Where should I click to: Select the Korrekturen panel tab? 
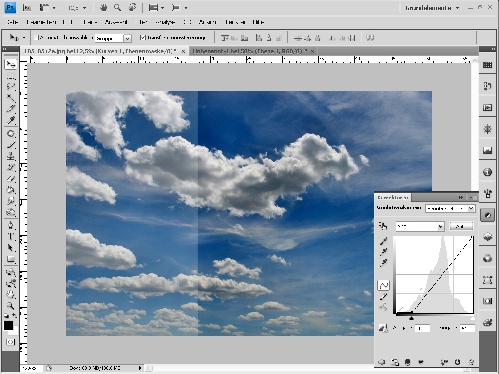[x=393, y=198]
